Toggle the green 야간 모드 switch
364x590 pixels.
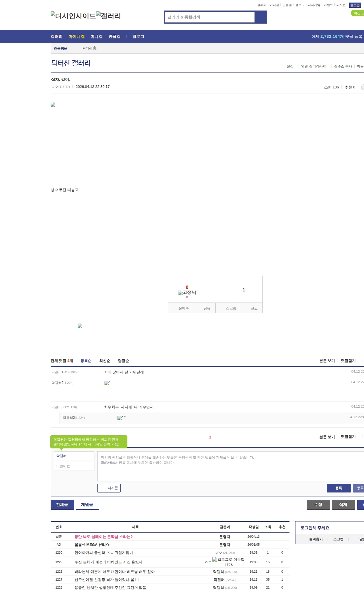(x=358, y=13)
